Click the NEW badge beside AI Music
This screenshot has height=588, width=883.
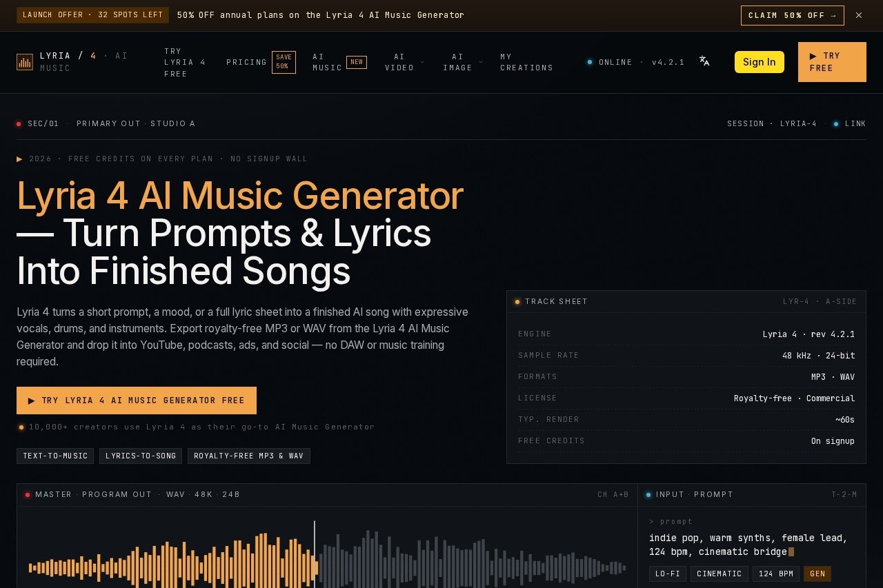click(x=357, y=62)
